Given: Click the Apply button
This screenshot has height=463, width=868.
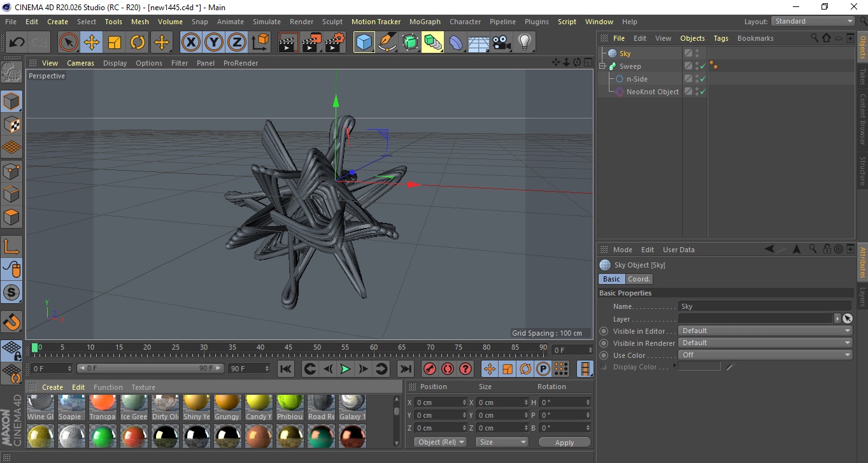Looking at the screenshot, I should [564, 442].
